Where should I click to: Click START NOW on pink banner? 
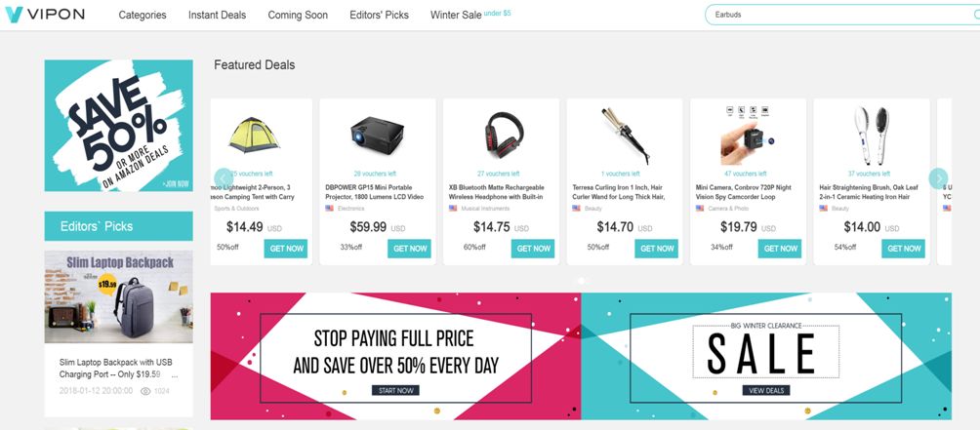point(395,391)
